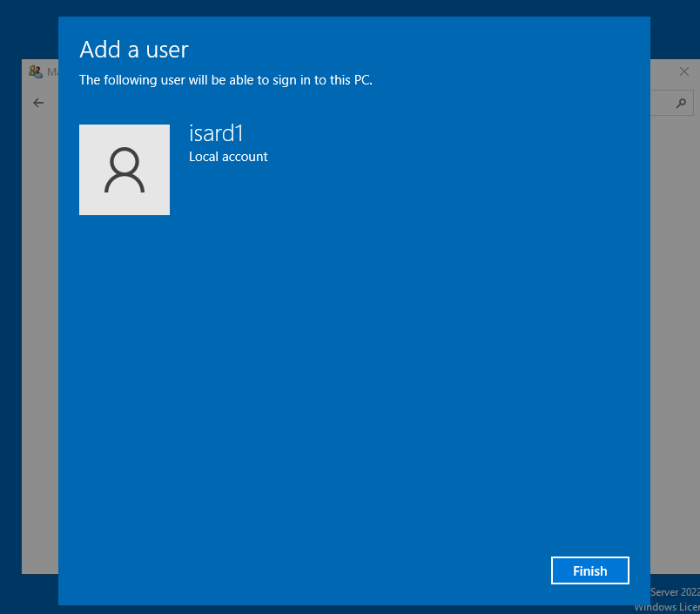The image size is (700, 614).
Task: Click the Add a user heading
Action: tap(134, 49)
